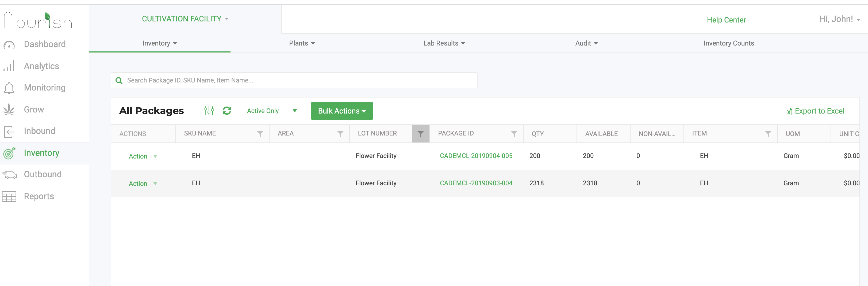Screen dimensions: 868x286
Task: Click the NON-AVAIL... column header
Action: click(x=657, y=134)
